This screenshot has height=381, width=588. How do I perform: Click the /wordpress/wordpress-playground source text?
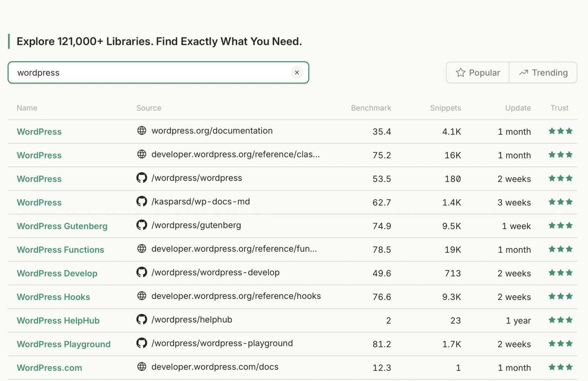(x=222, y=343)
